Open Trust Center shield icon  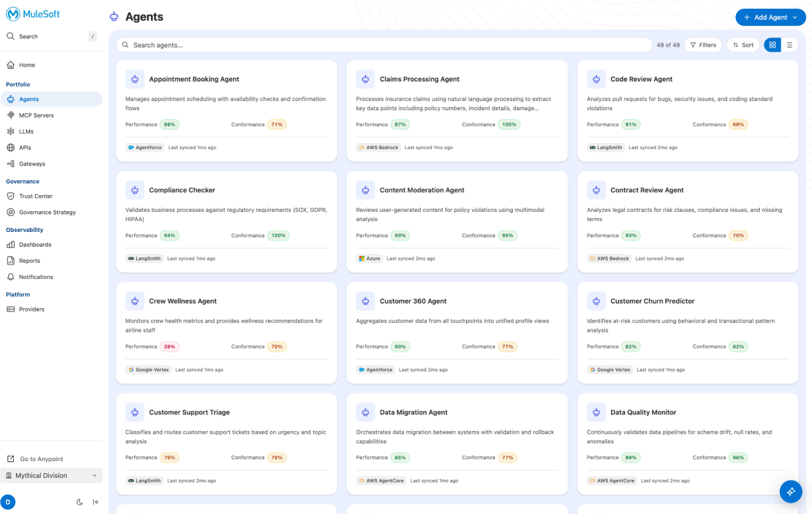point(11,196)
